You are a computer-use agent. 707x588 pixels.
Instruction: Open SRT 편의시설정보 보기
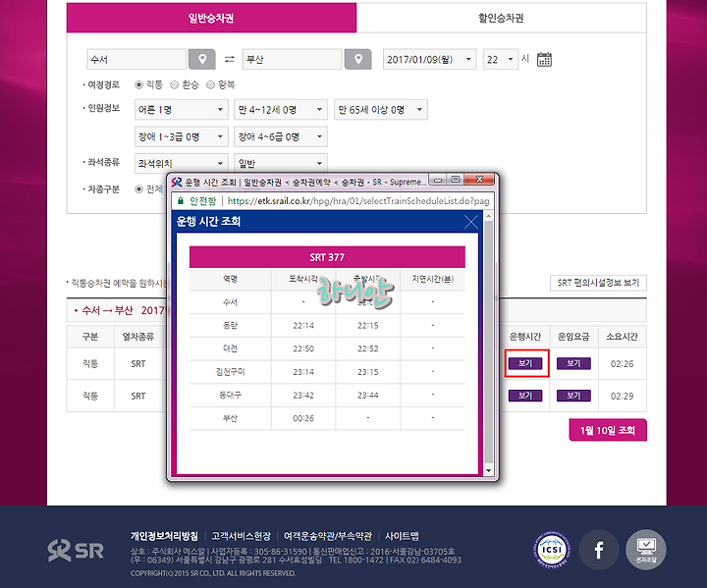598,283
